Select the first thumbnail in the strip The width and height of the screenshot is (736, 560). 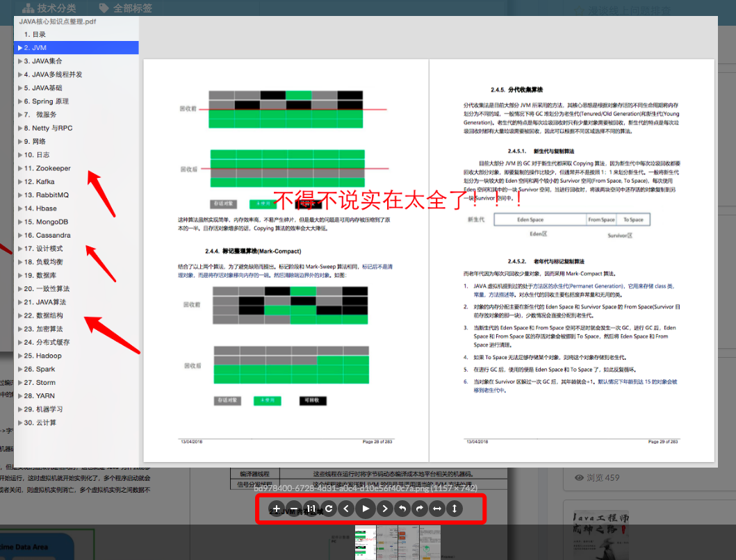point(366,543)
